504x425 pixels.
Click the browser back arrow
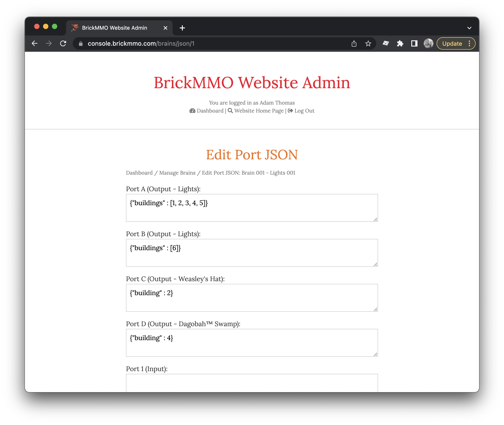pyautogui.click(x=35, y=43)
